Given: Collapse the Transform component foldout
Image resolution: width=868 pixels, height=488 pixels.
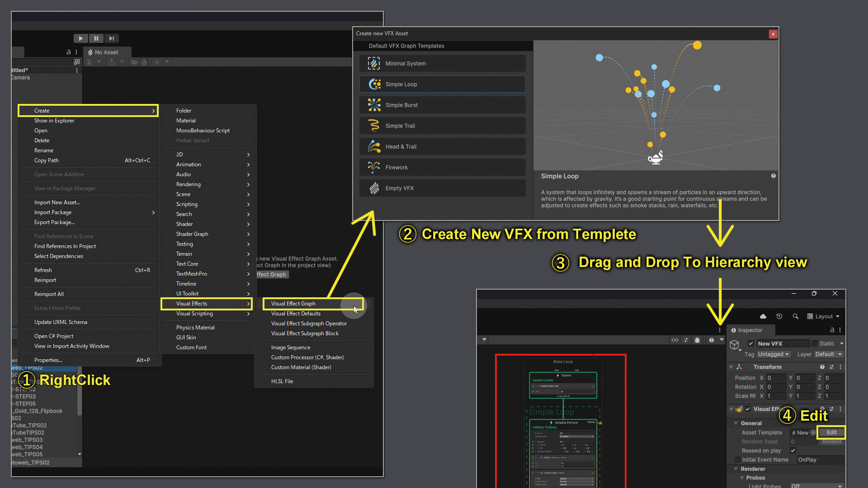Looking at the screenshot, I should coord(731,367).
